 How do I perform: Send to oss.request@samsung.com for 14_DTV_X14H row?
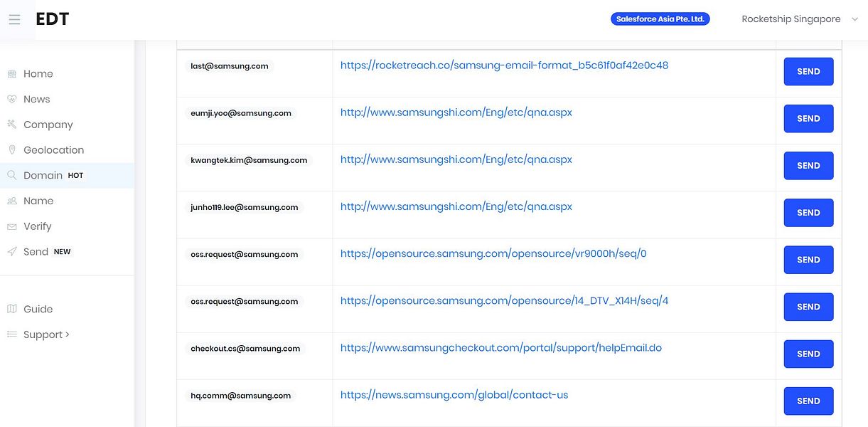tap(808, 307)
